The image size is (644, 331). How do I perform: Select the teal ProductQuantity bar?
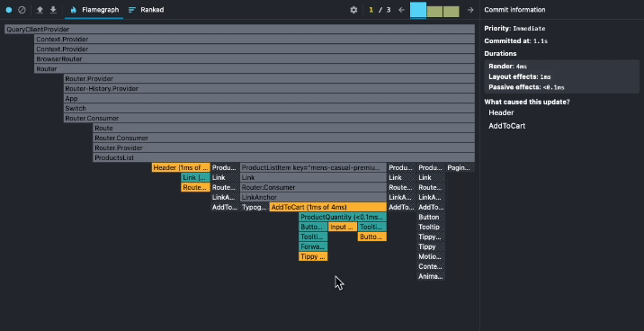pos(343,217)
